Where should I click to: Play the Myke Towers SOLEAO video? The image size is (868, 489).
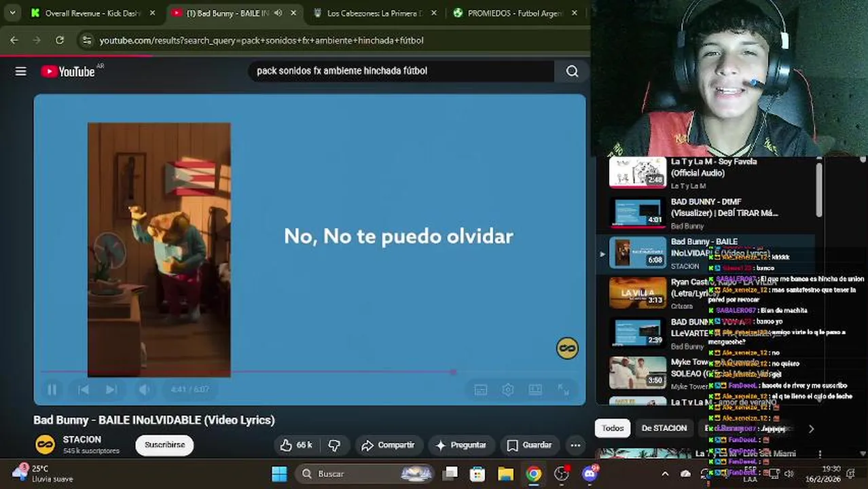coord(638,373)
